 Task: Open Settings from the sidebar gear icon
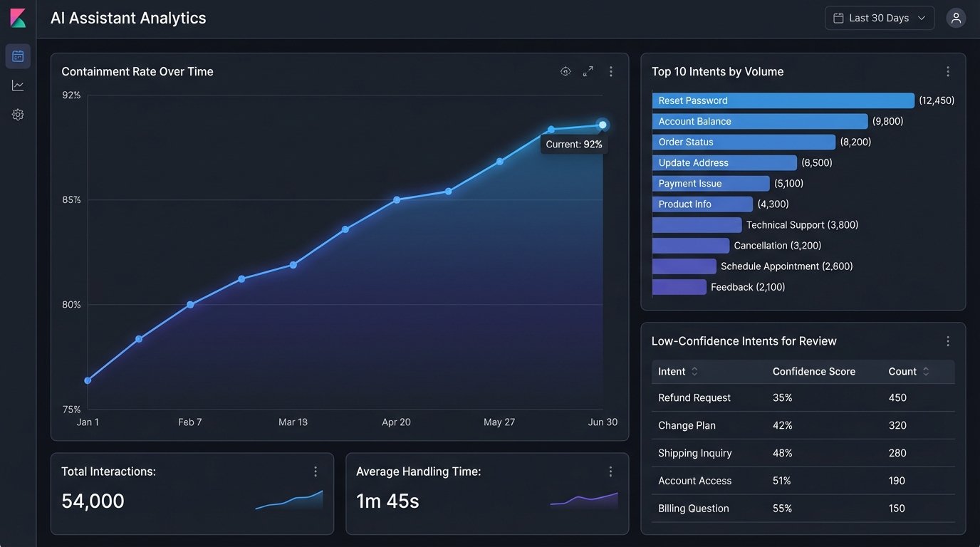coord(18,114)
